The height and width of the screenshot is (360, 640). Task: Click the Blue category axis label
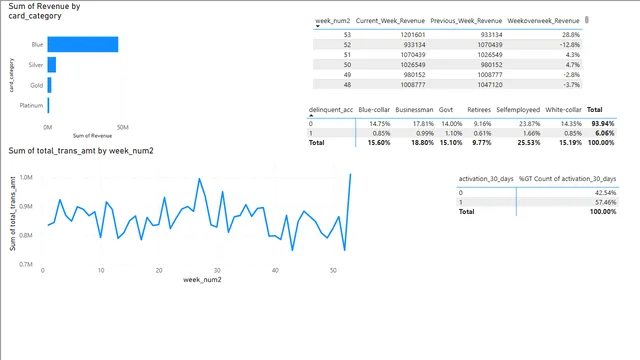coord(37,44)
